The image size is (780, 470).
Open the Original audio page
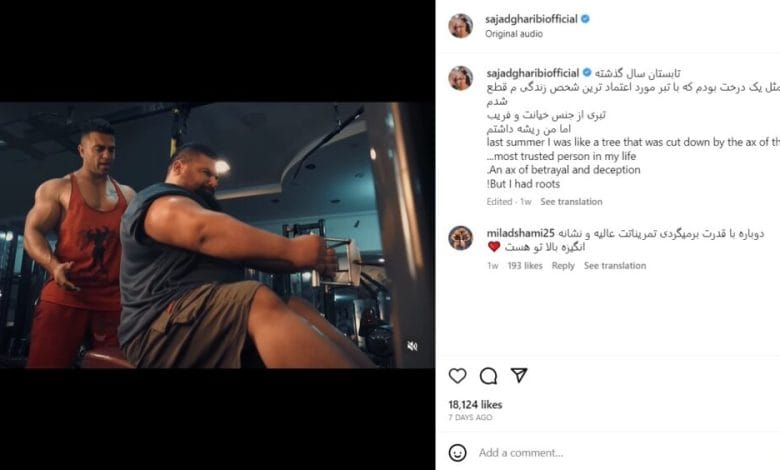pyautogui.click(x=513, y=34)
